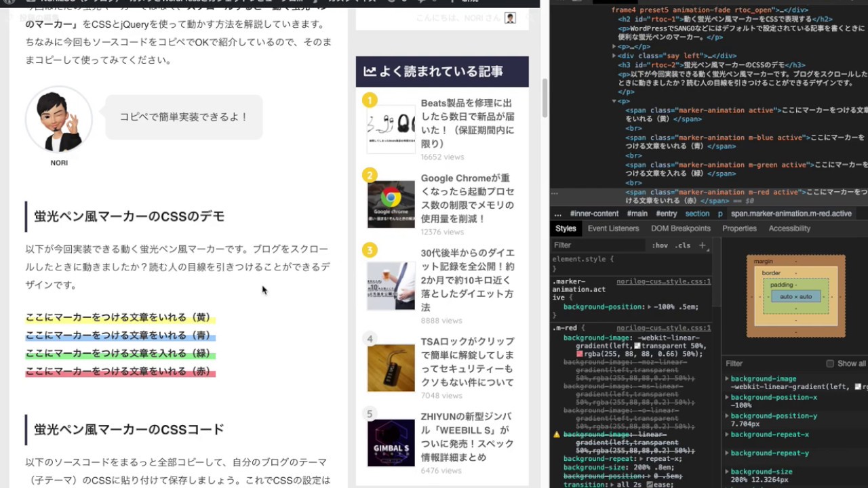This screenshot has height=488, width=868.
Task: Open the stylesheet link for .marker-animation.active rule
Action: click(x=663, y=281)
